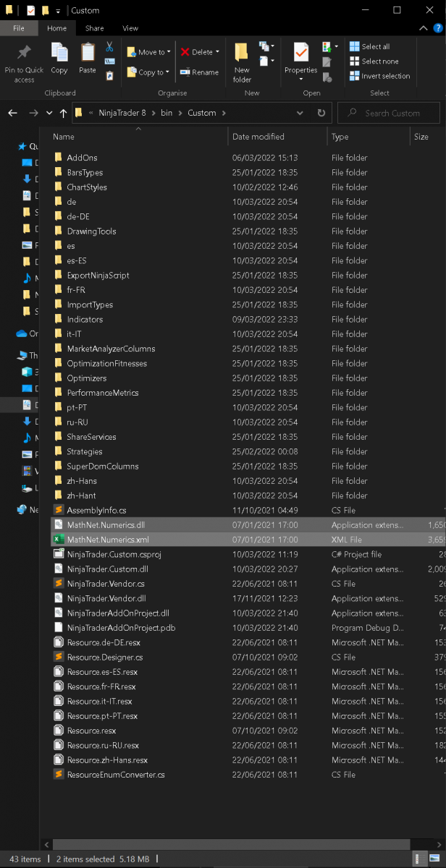Click NinjaTrader 8 in the address path
This screenshot has height=868, width=446.
[x=122, y=113]
